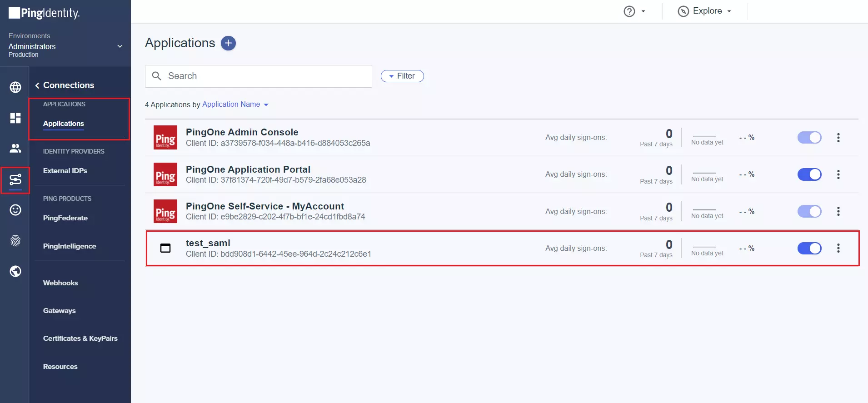Open the Dashboards sidebar icon

15,118
